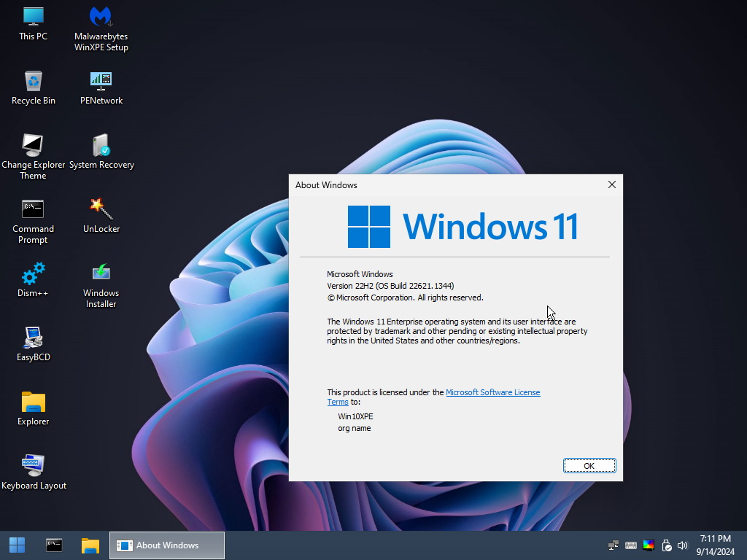Open the network tray icon

click(x=614, y=545)
